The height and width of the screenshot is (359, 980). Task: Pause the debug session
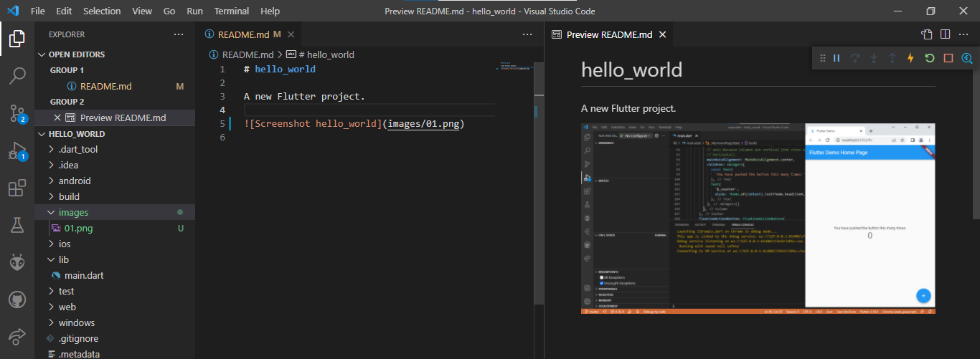(836, 58)
